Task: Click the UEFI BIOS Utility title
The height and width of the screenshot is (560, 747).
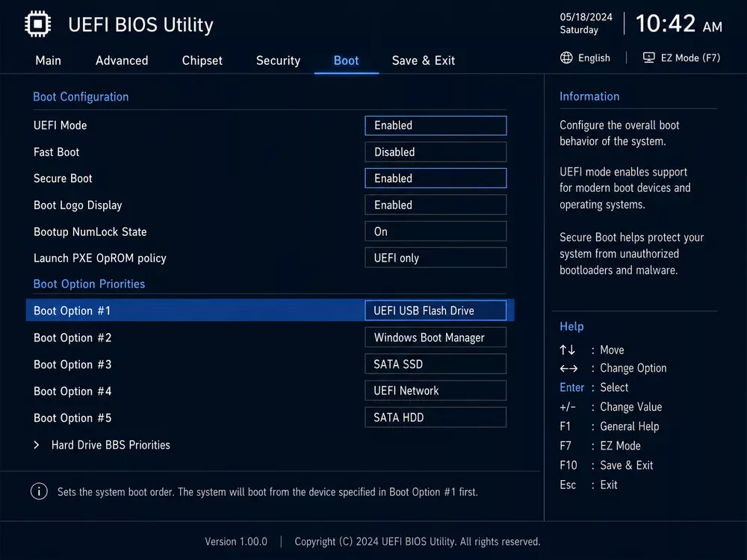Action: point(140,25)
